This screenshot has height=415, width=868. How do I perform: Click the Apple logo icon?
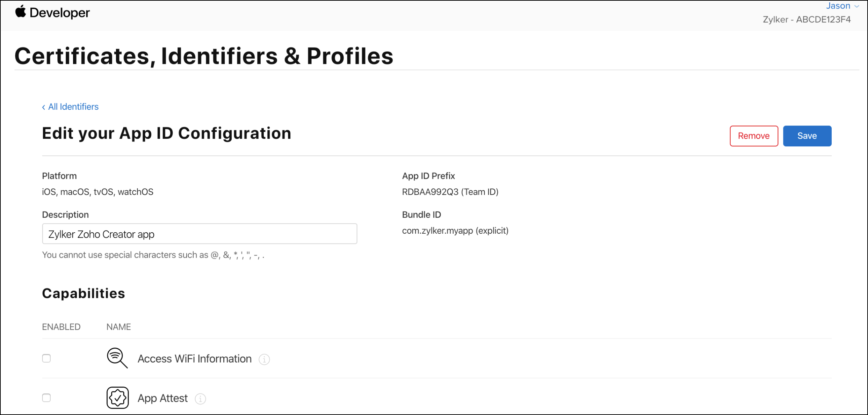pos(21,12)
